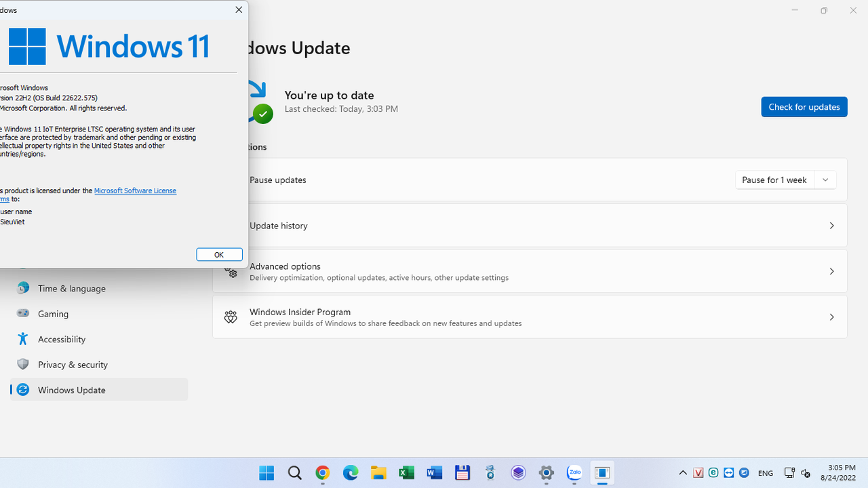The width and height of the screenshot is (868, 488).
Task: Minimize the Settings window
Action: coord(795,10)
